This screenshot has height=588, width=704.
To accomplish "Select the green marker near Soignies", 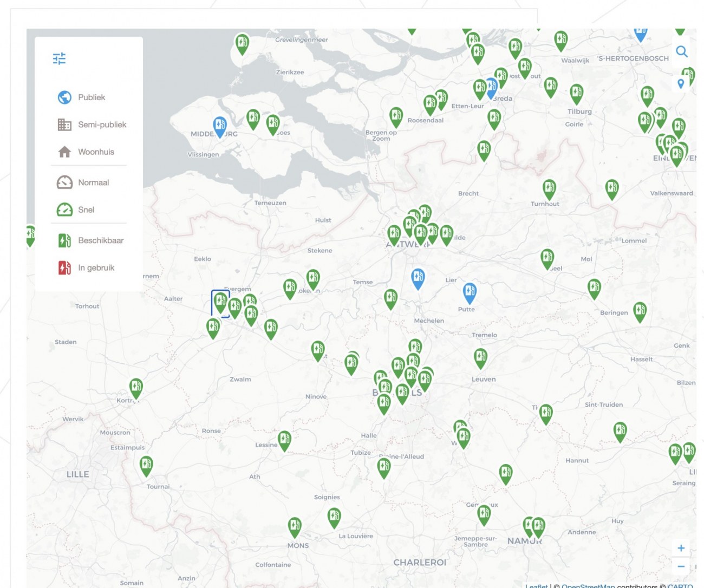I will pyautogui.click(x=334, y=518).
